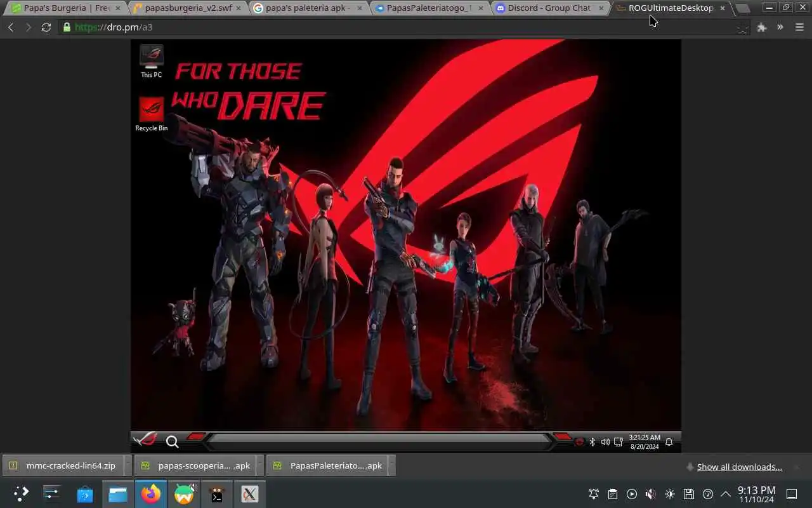812x508 pixels.
Task: Open the disk devices tray icon
Action: click(x=689, y=494)
